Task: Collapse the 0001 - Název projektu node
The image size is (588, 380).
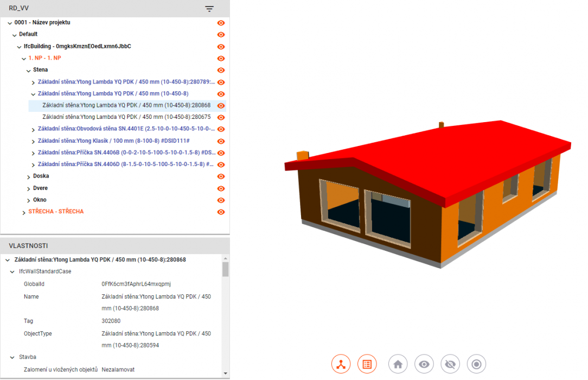Action: (x=10, y=23)
